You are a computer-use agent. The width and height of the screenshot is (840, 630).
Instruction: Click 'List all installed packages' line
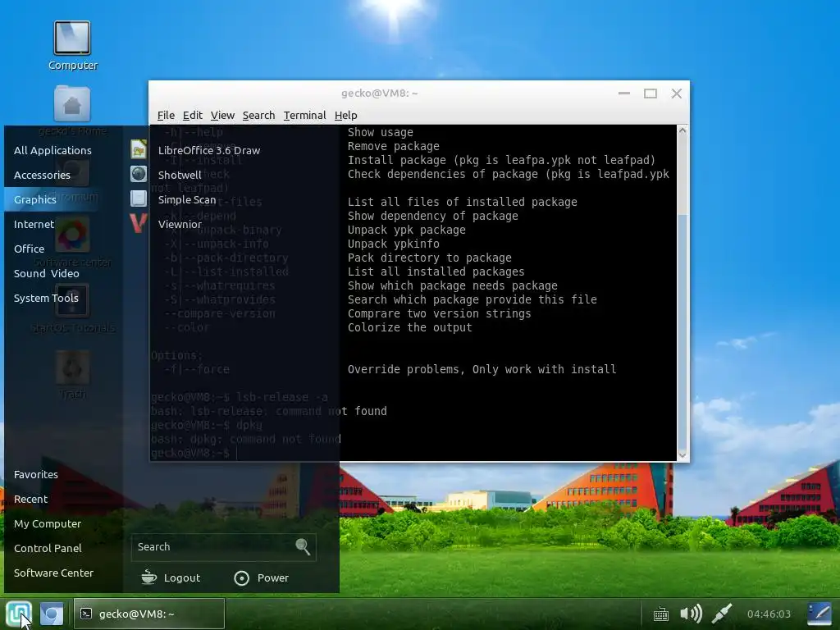click(x=436, y=272)
